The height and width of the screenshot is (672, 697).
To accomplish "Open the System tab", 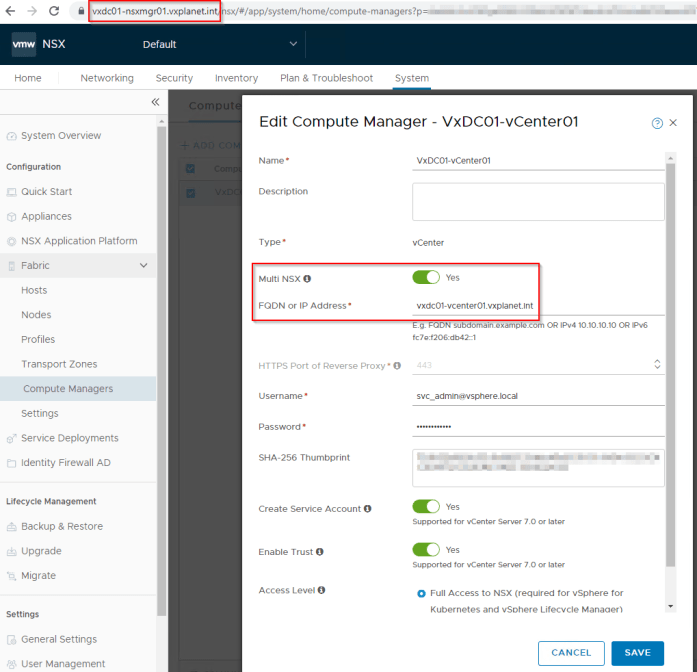I will click(x=412, y=78).
